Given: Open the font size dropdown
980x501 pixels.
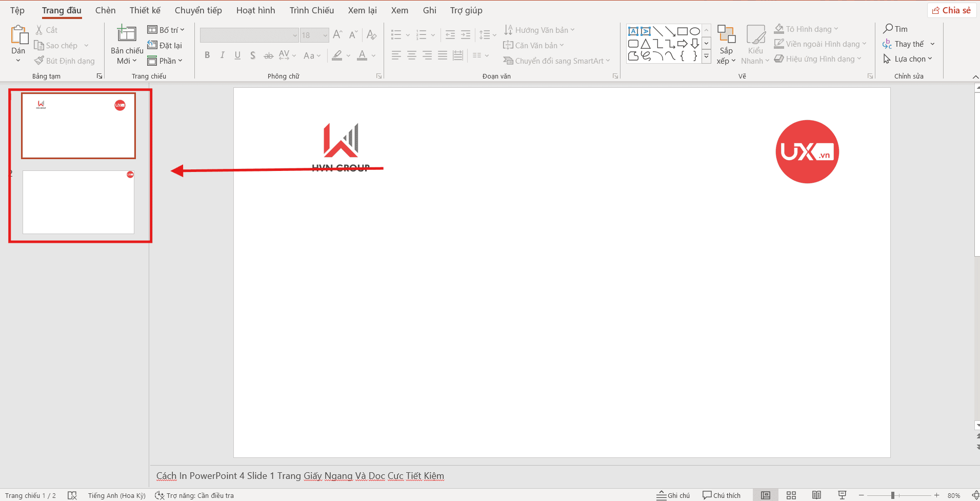Looking at the screenshot, I should tap(325, 35).
